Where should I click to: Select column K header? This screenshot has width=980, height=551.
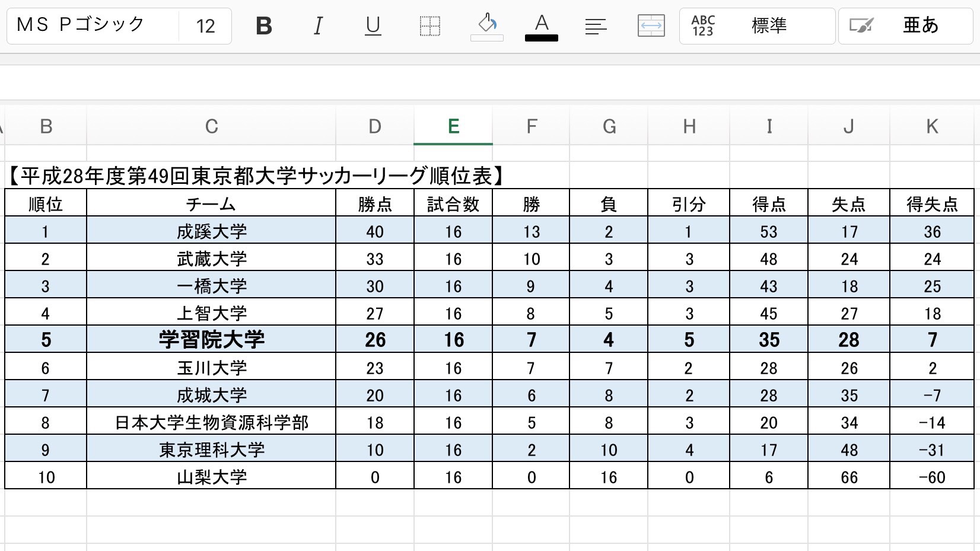(x=932, y=126)
